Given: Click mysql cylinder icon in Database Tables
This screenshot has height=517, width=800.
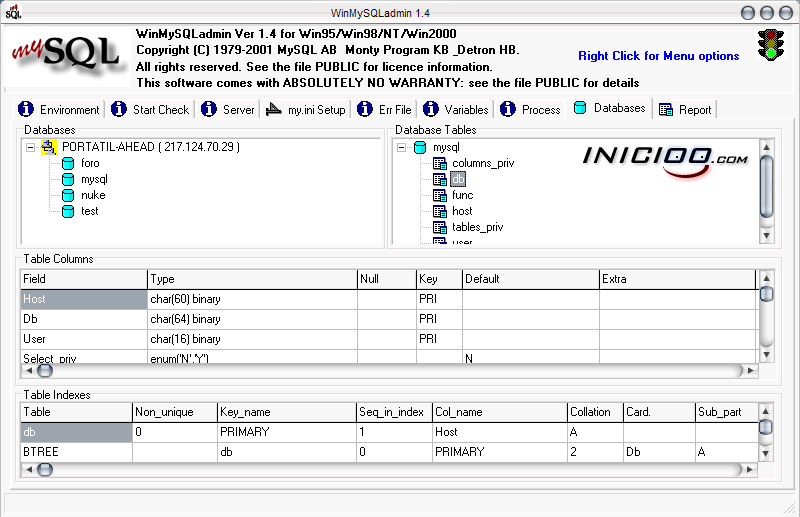Looking at the screenshot, I should point(420,147).
